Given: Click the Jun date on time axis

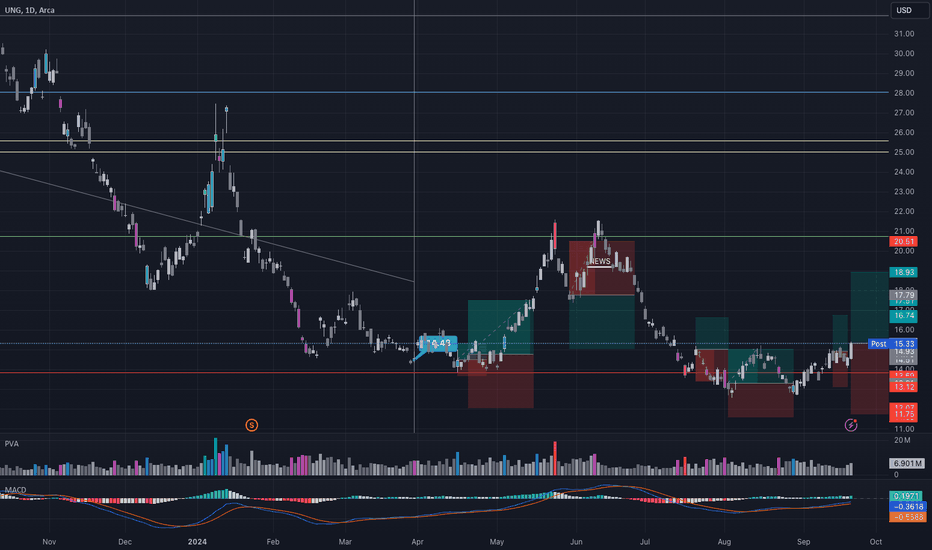Looking at the screenshot, I should (x=576, y=542).
